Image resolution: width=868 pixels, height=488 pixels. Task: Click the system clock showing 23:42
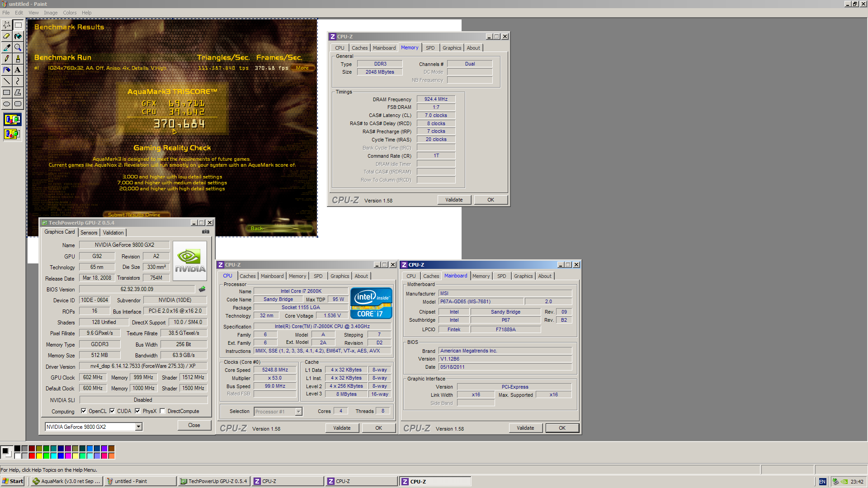(857, 482)
